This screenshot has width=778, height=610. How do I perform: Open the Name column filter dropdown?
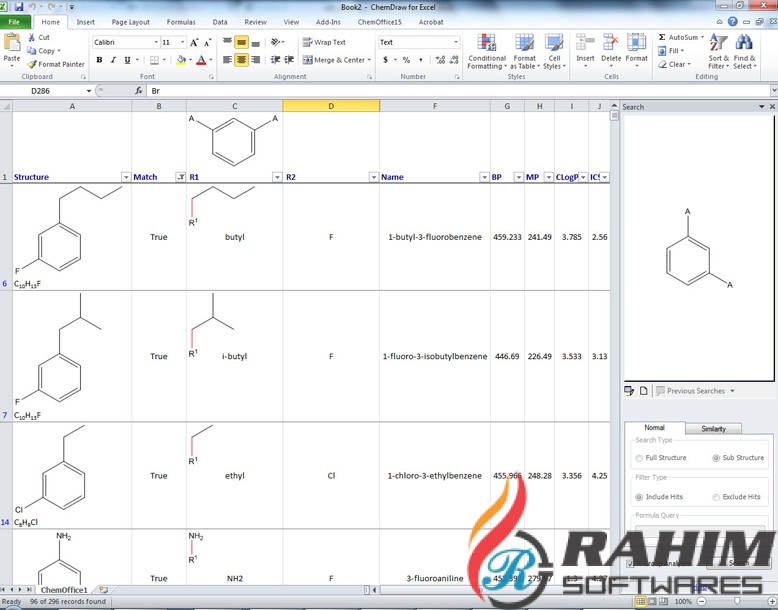point(484,177)
